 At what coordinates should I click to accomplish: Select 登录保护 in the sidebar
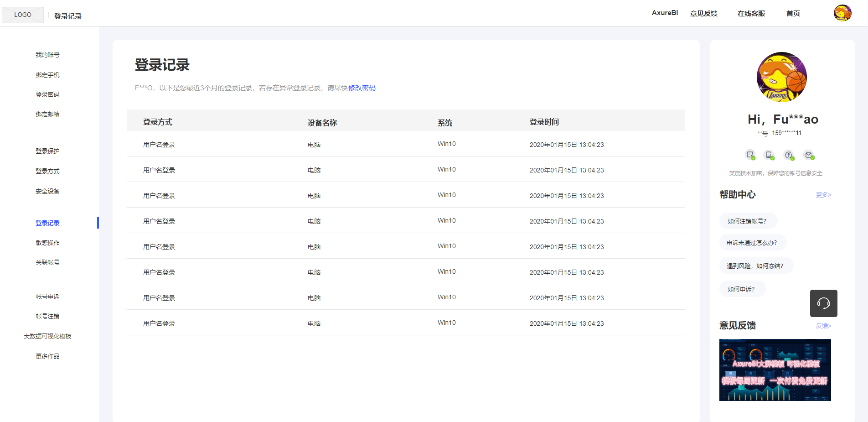[47, 151]
